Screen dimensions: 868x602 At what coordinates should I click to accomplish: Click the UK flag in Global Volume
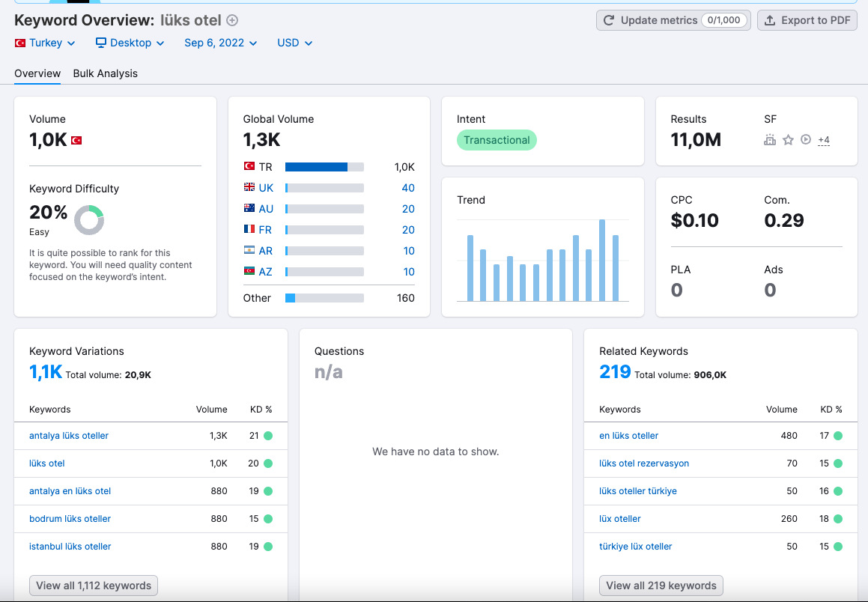click(249, 187)
